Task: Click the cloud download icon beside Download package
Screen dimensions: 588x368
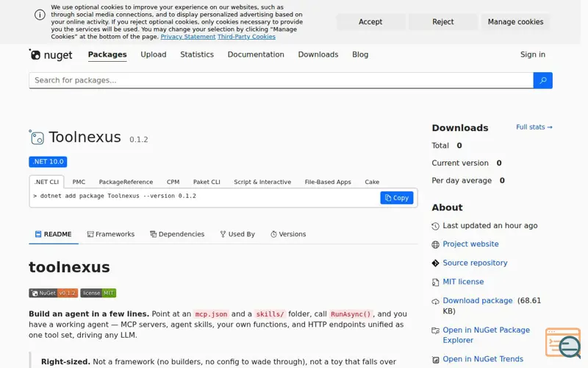Action: click(x=435, y=301)
